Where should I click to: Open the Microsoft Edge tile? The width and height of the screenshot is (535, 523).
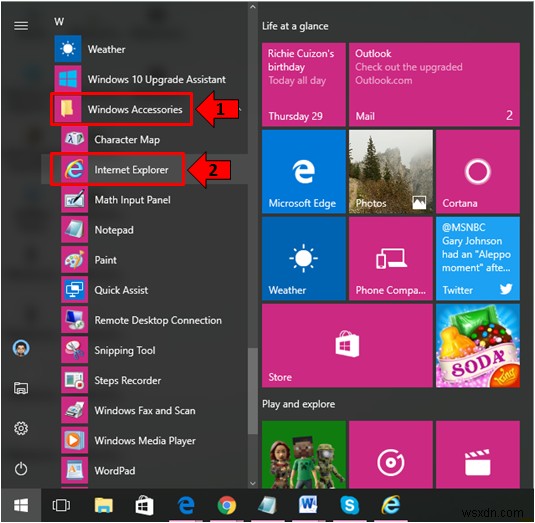pyautogui.click(x=304, y=172)
